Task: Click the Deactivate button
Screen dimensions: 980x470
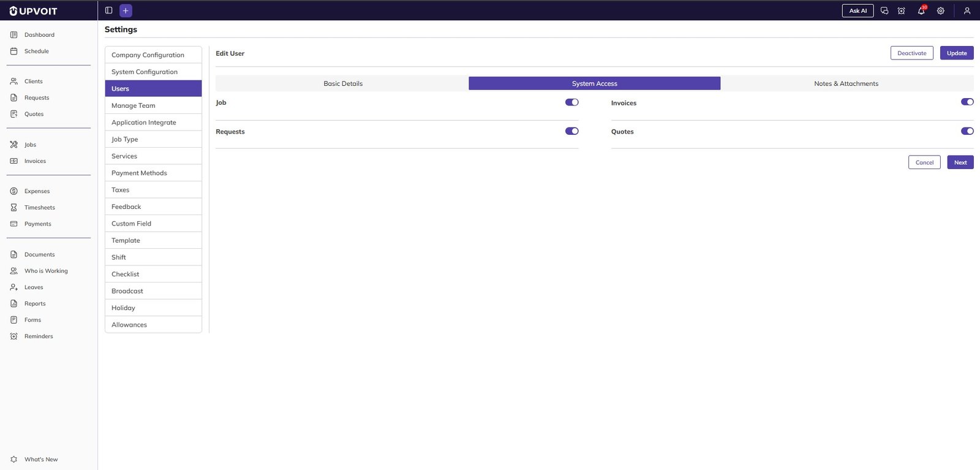Action: 911,53
